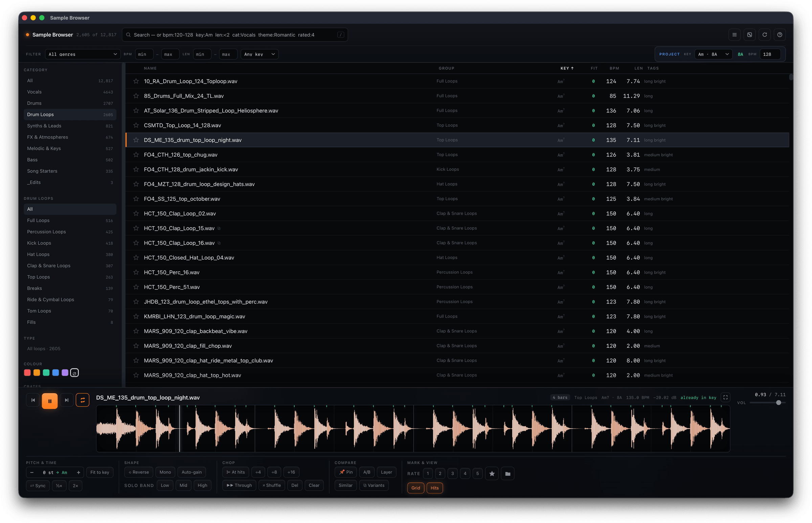Solo the Low band
This screenshot has width=812, height=523.
[165, 485]
